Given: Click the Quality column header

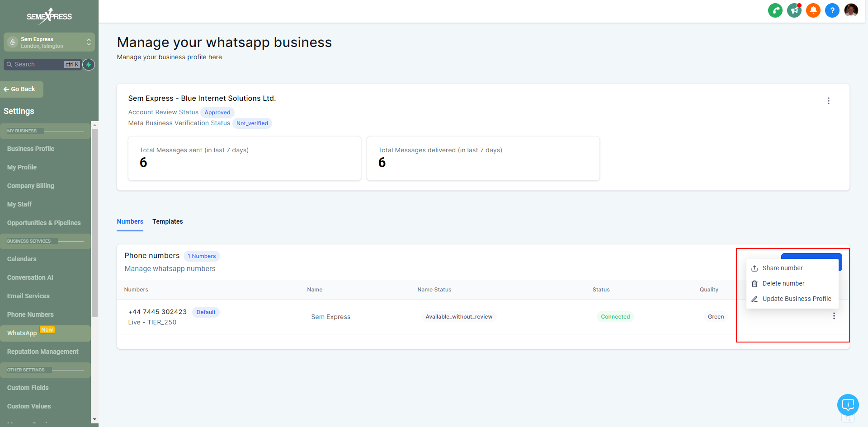Looking at the screenshot, I should [709, 290].
